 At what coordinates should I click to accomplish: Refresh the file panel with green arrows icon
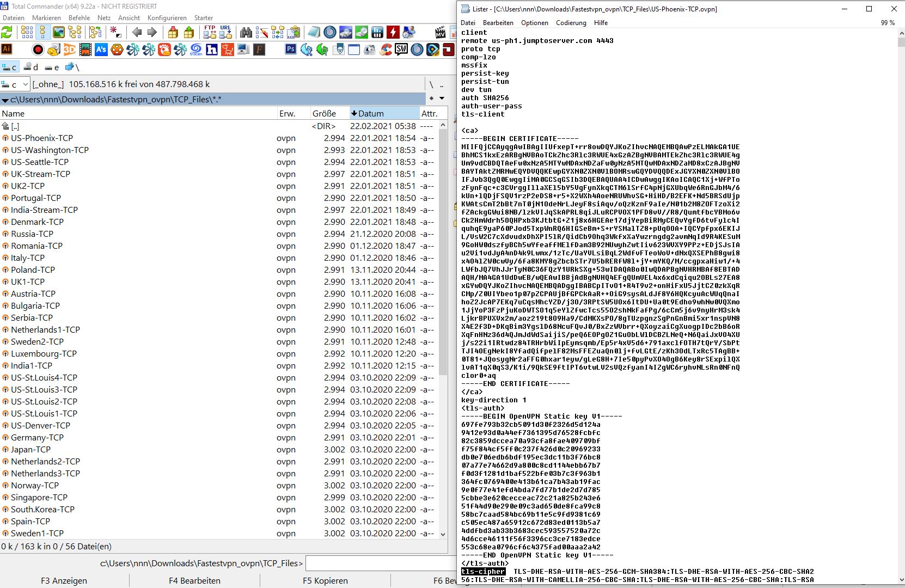(7, 33)
